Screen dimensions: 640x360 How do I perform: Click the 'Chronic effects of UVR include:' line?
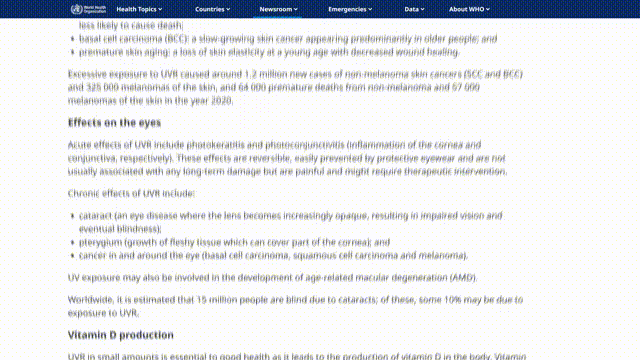pyautogui.click(x=131, y=193)
